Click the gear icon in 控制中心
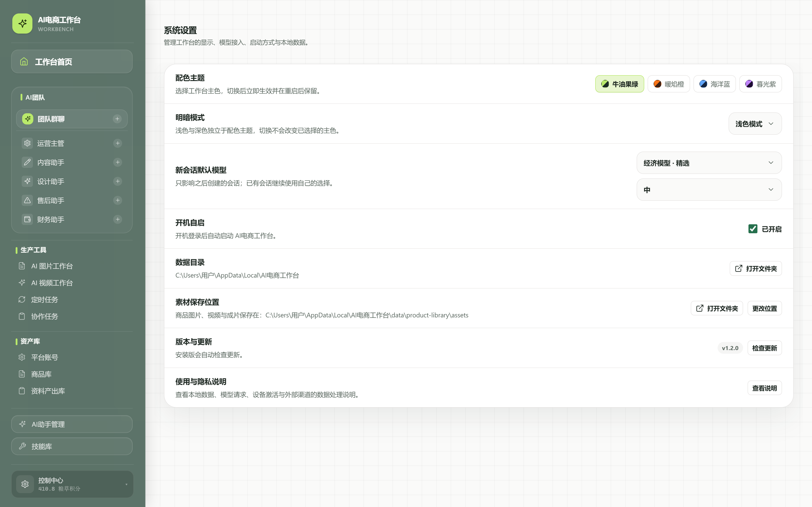Image resolution: width=812 pixels, height=507 pixels. pyautogui.click(x=25, y=484)
